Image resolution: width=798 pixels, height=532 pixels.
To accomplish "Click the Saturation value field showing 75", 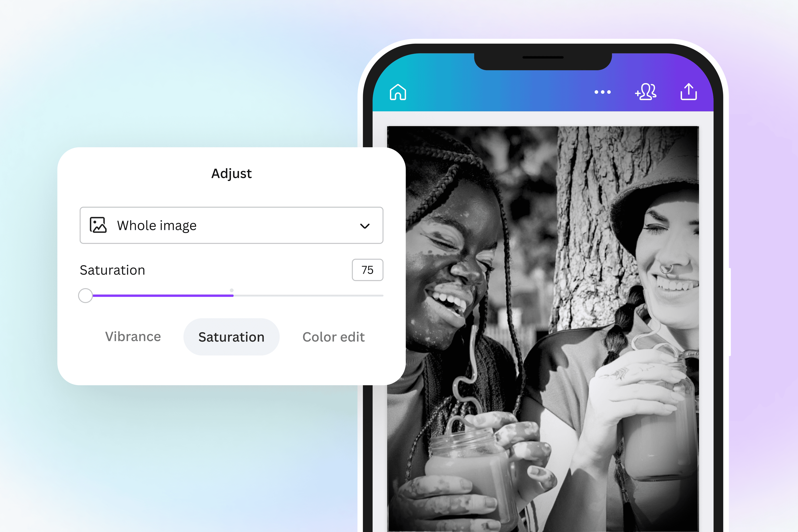I will click(x=368, y=270).
